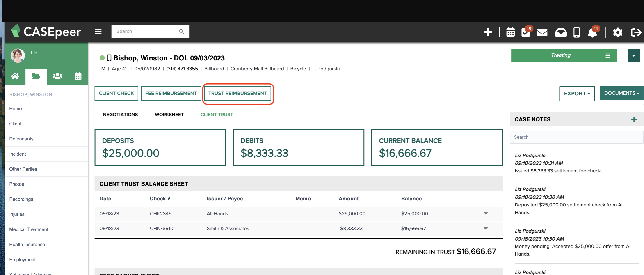Call client via (314) 471-3355 link
The image size is (644, 275).
[182, 69]
